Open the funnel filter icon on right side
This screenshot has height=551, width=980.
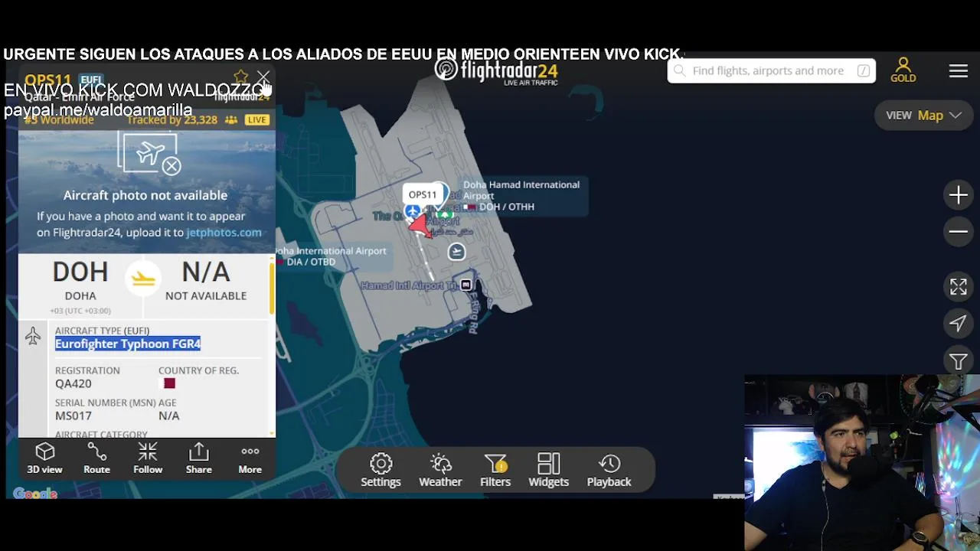pos(958,360)
